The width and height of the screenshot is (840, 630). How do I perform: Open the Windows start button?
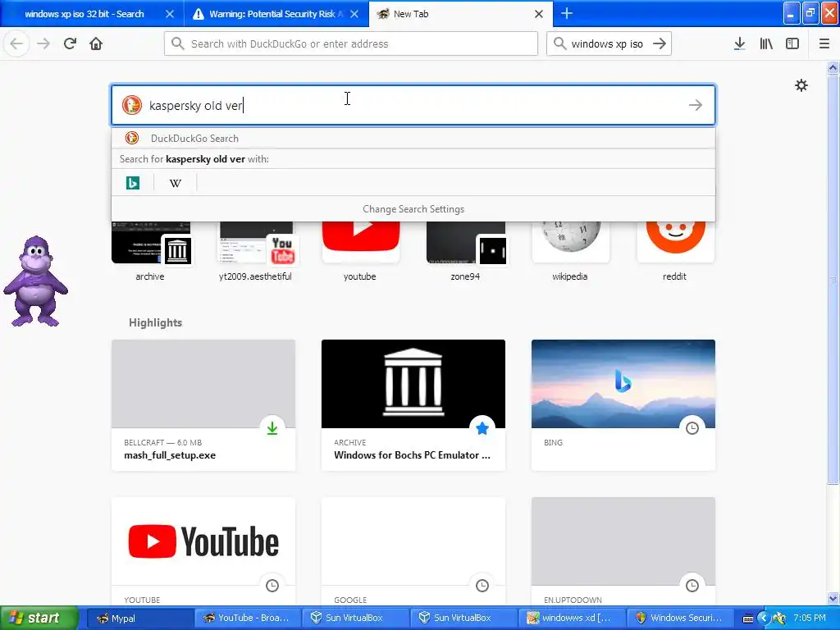(39, 618)
